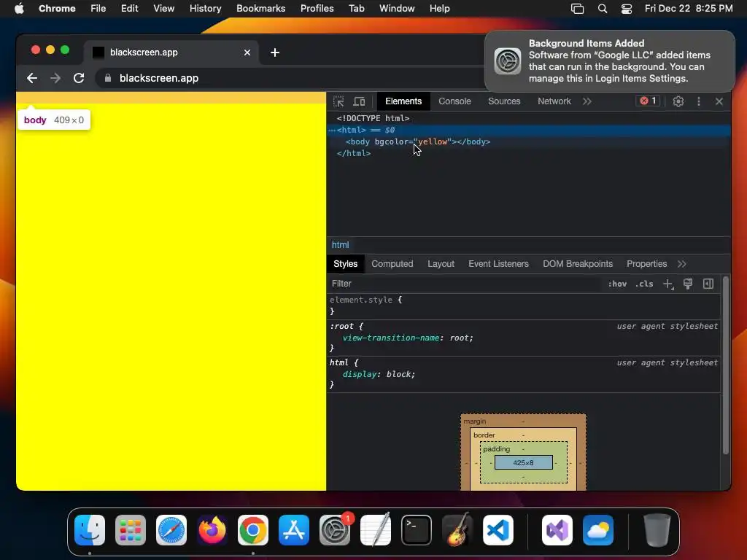Screen dimensions: 747x560
Task: Show more DevTools panel tabs
Action: coord(587,101)
